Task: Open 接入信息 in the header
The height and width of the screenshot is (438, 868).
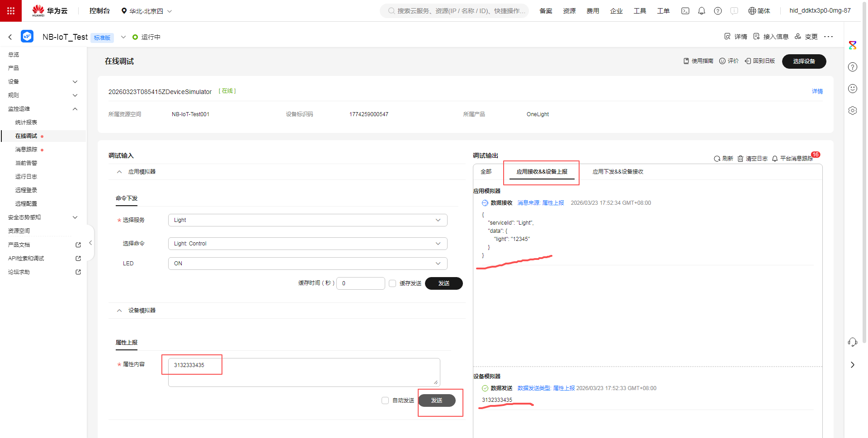Action: [771, 37]
